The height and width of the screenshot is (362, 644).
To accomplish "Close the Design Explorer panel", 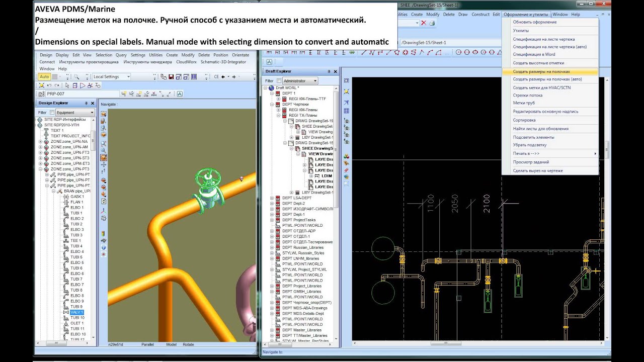I will (92, 103).
